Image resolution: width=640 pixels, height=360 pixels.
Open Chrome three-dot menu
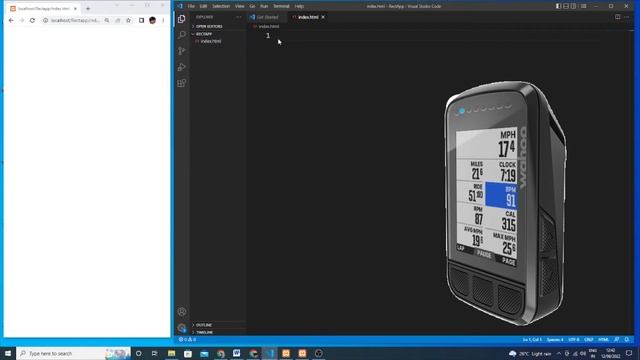[x=163, y=20]
